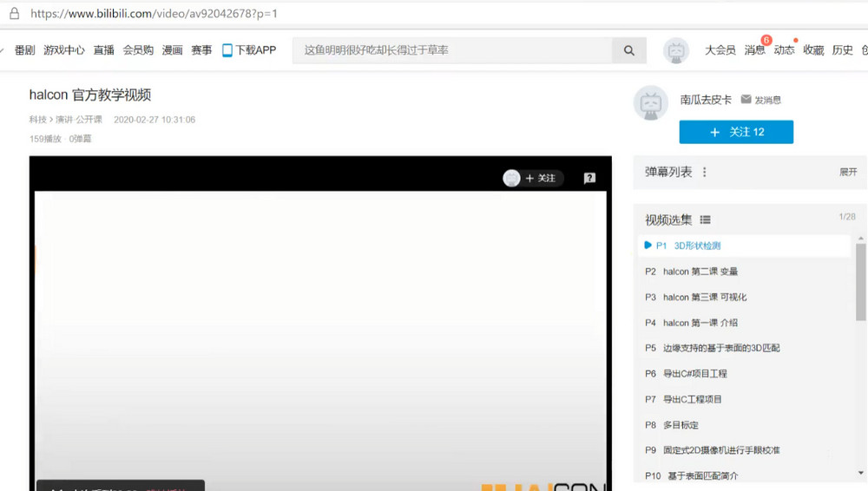
Task: Select P7 导出C工程项目
Action: coord(745,399)
